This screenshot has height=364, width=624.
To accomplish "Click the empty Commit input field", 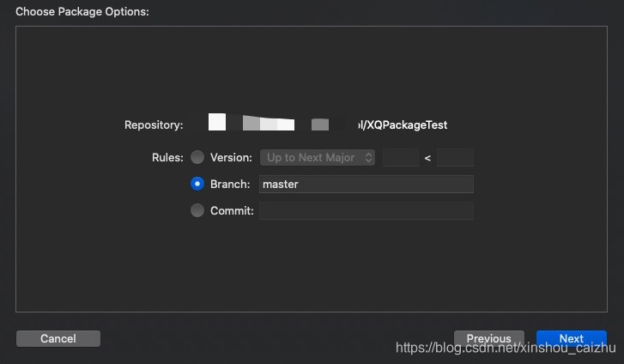I will point(367,210).
